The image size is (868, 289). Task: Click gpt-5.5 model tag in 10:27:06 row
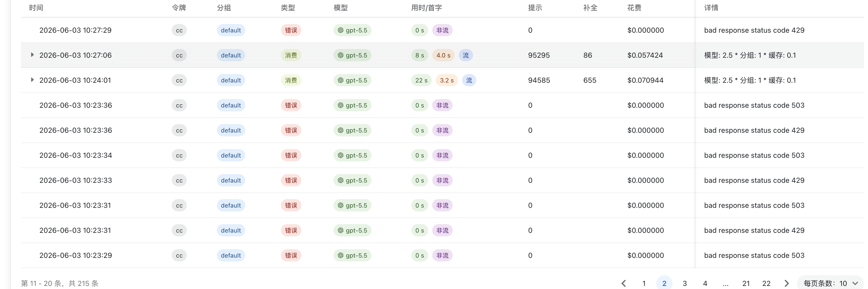[352, 55]
